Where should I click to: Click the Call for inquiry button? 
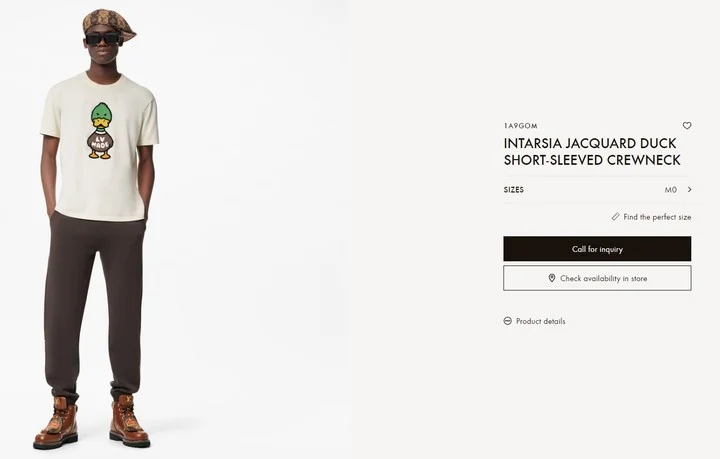[597, 249]
